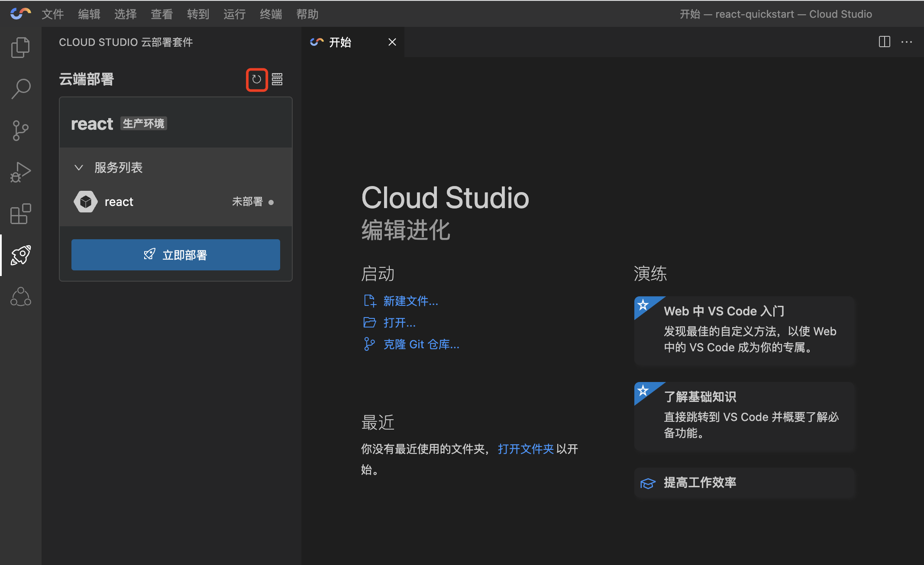This screenshot has width=924, height=565.
Task: Open Source Control view in activity bar
Action: [20, 131]
